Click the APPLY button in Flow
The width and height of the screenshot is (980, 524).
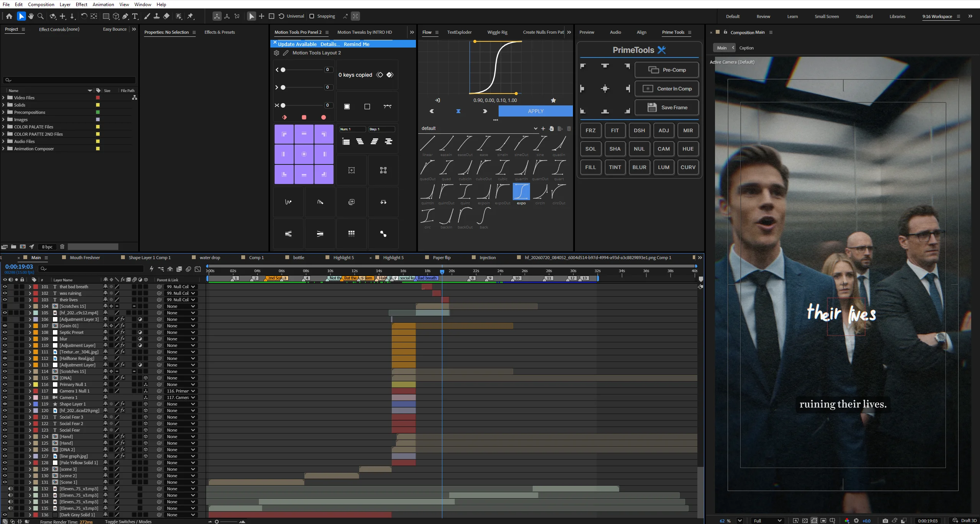535,111
